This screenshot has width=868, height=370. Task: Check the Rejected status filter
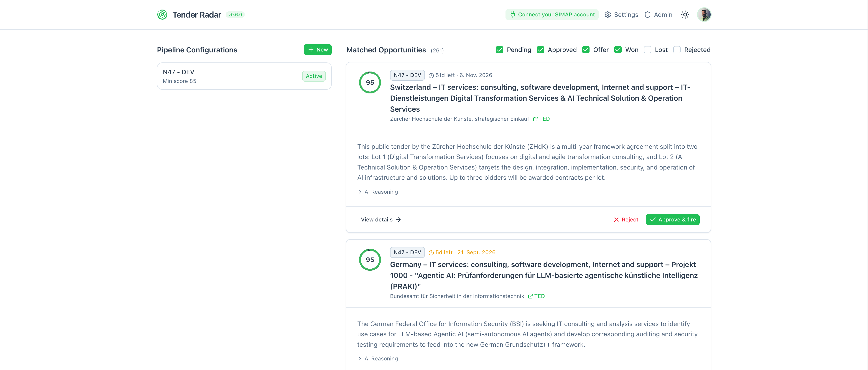pos(677,50)
